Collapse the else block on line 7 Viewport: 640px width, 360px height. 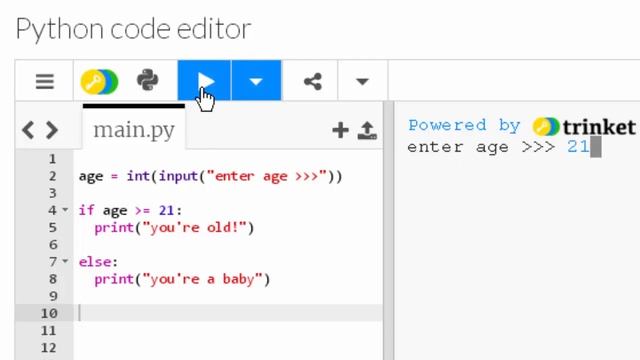(65, 261)
